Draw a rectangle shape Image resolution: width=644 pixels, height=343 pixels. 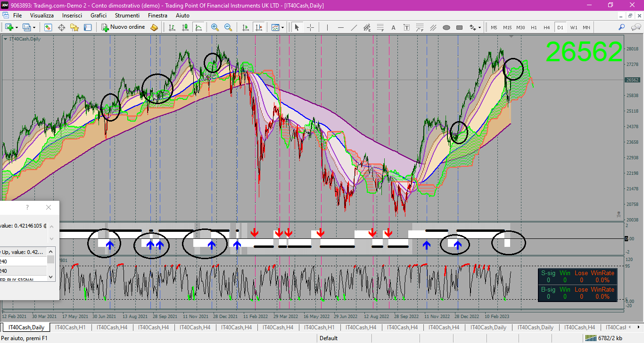click(x=460, y=27)
